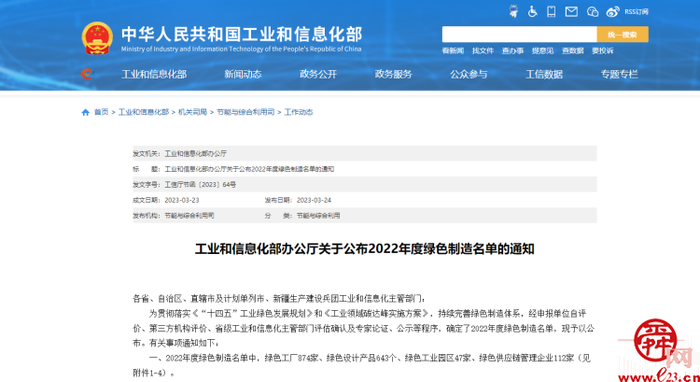Open the wheelchair accessibility mode icon
700x382 pixels.
click(x=532, y=12)
